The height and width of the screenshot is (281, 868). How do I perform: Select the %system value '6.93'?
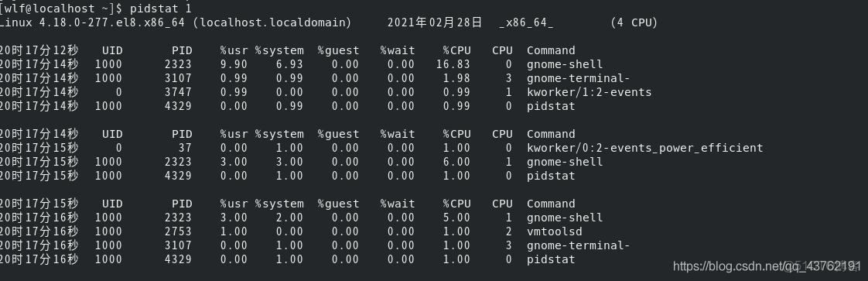[x=289, y=64]
